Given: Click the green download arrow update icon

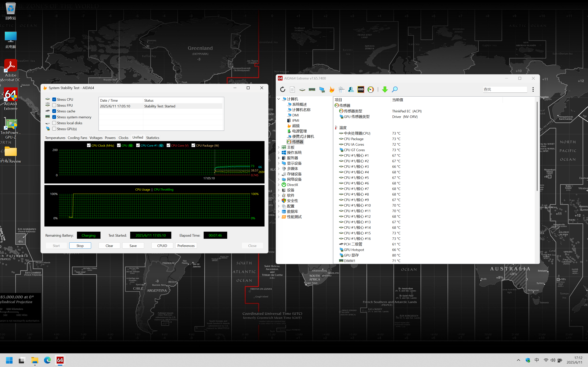Looking at the screenshot, I should [385, 89].
